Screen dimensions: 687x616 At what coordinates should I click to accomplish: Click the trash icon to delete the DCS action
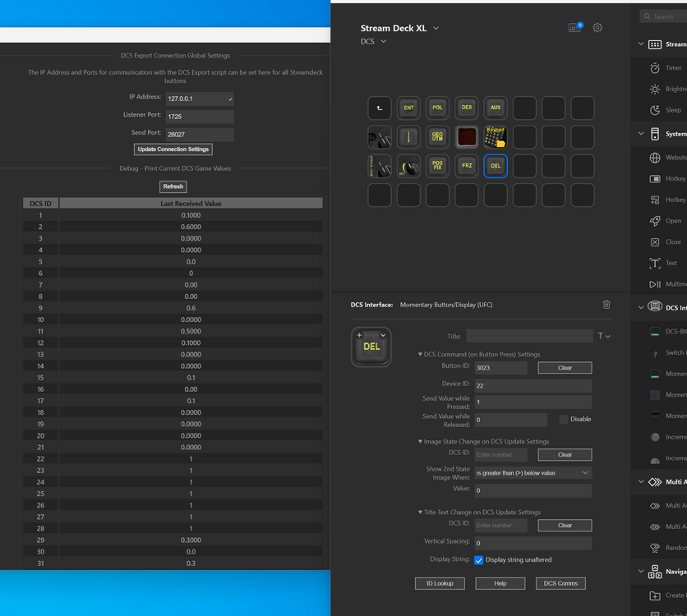(x=606, y=304)
